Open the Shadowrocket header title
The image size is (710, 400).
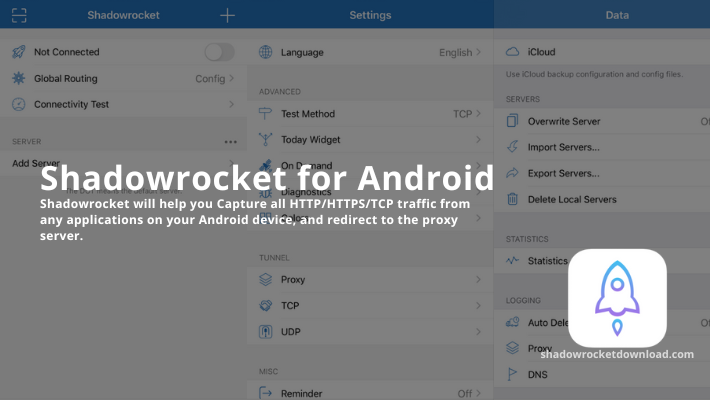[x=123, y=15]
